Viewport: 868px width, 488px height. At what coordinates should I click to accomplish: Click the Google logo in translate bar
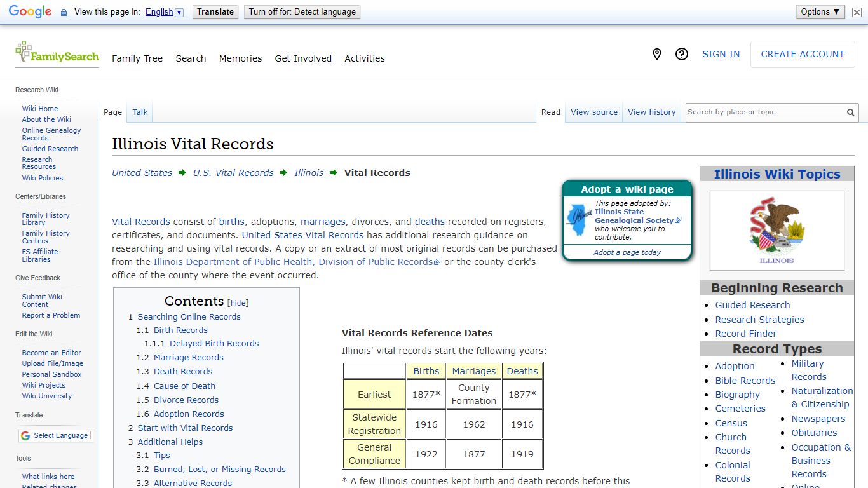[x=30, y=12]
